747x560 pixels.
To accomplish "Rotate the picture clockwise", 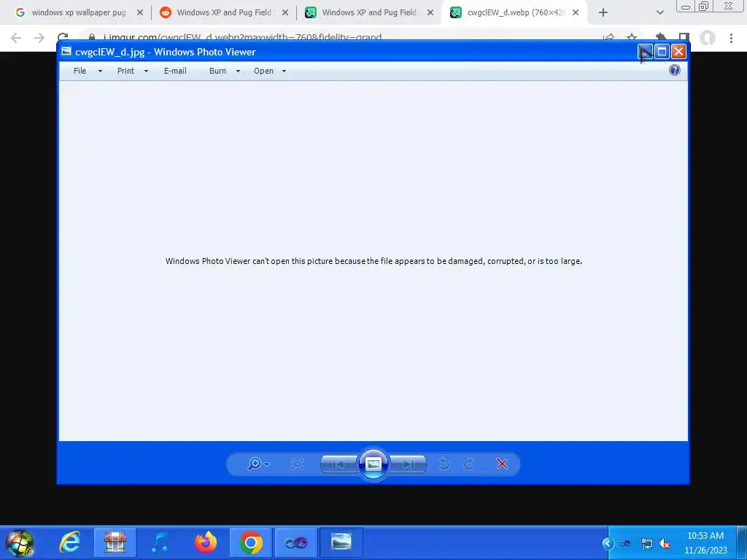I will click(x=469, y=464).
